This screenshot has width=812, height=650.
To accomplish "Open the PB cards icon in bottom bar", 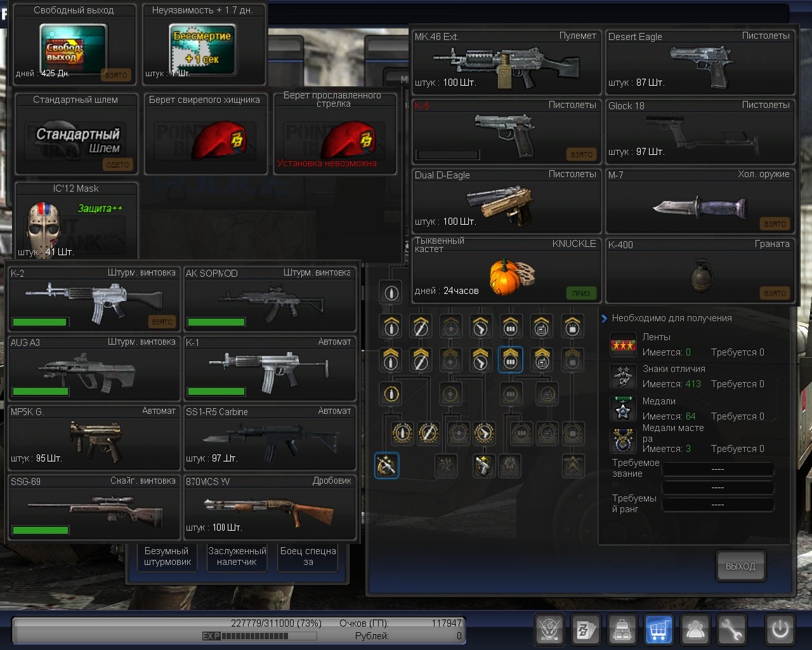I will click(x=586, y=630).
